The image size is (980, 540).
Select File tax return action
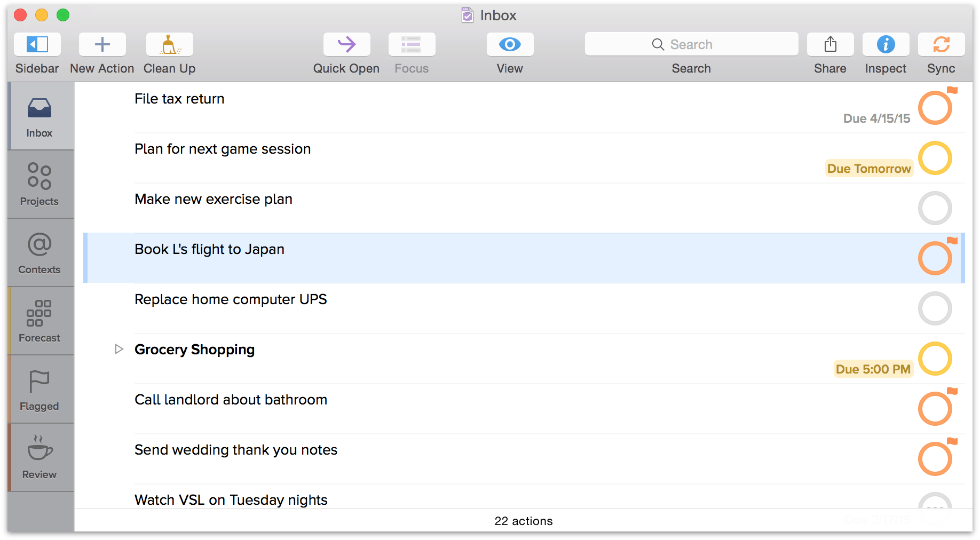(x=179, y=99)
